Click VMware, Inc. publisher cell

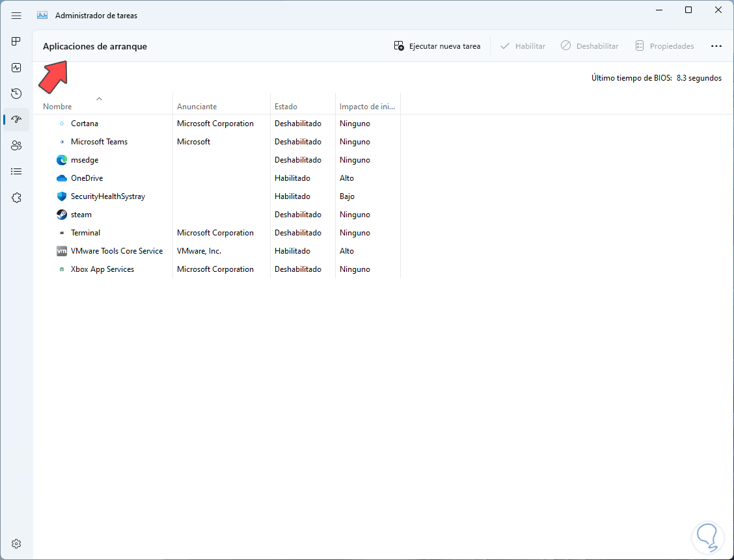tap(199, 251)
